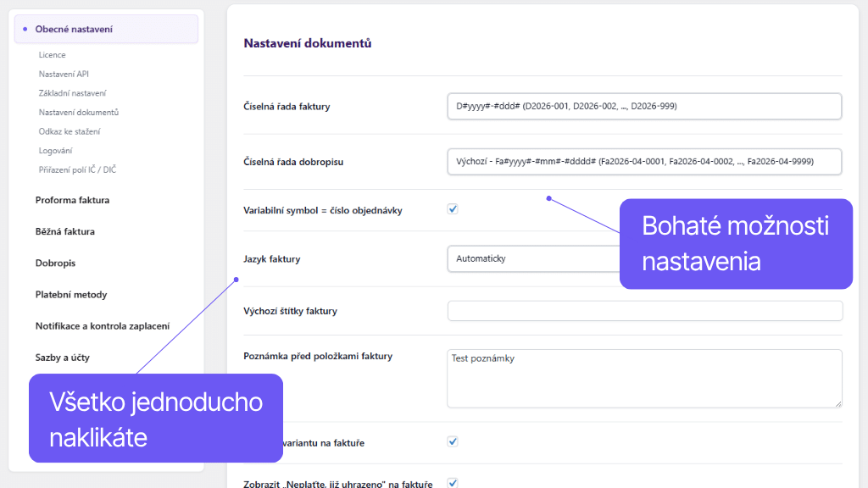Image resolution: width=868 pixels, height=488 pixels.
Task: Open the Licence settings subsection
Action: [52, 55]
